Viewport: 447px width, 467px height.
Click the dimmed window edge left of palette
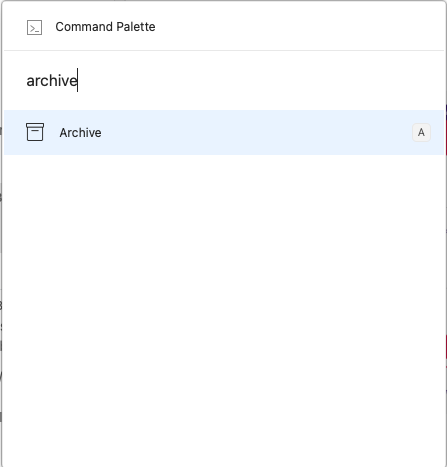[x=1, y=233]
